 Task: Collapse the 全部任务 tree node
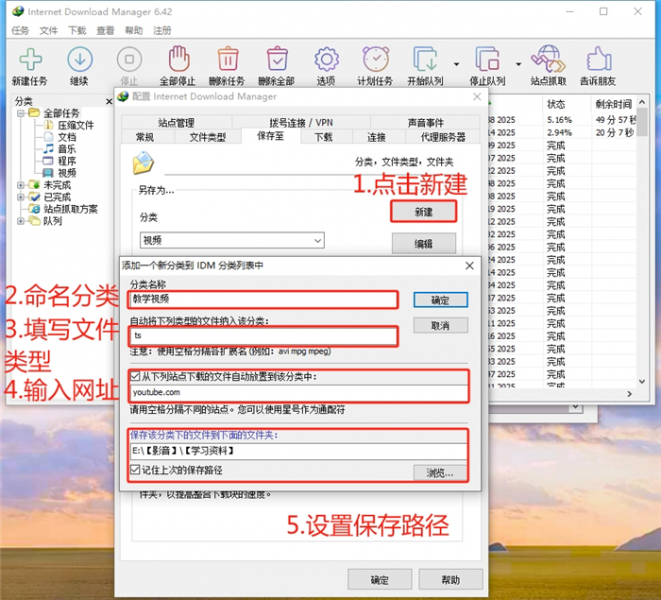point(20,113)
